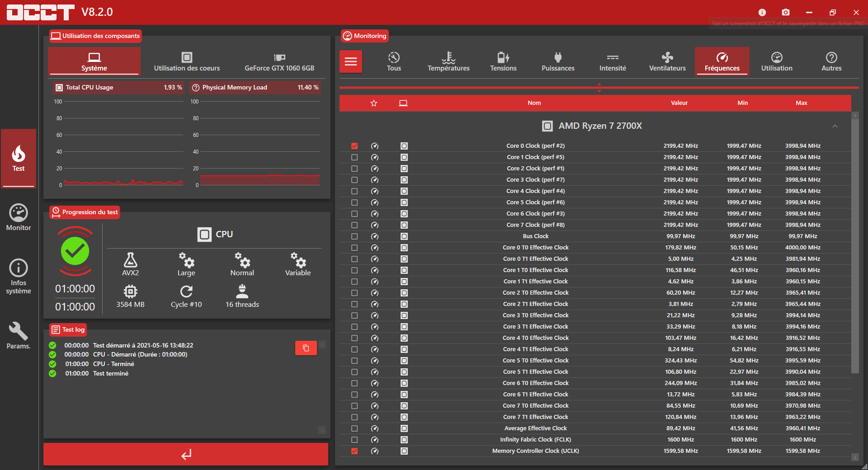Click the red return button at bottom
Screen dimensions: 868x470
[x=186, y=454]
